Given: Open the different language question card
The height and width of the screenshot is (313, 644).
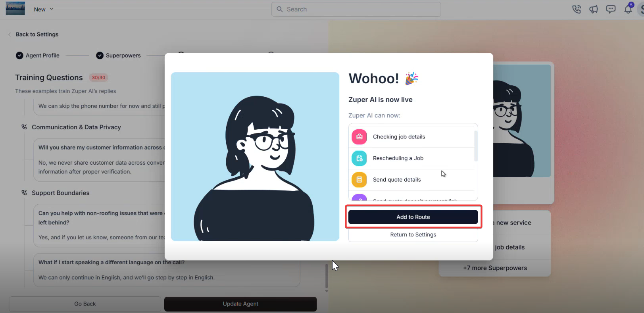Looking at the screenshot, I should (167, 270).
